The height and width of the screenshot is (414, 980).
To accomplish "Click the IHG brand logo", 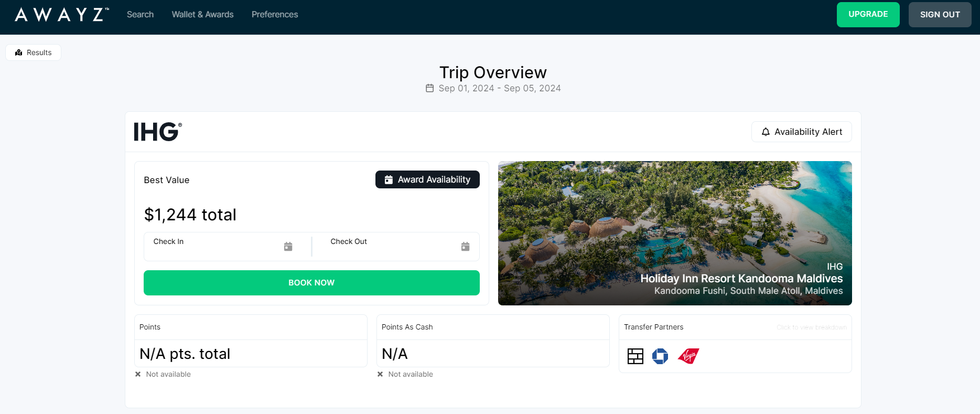I will pos(158,132).
